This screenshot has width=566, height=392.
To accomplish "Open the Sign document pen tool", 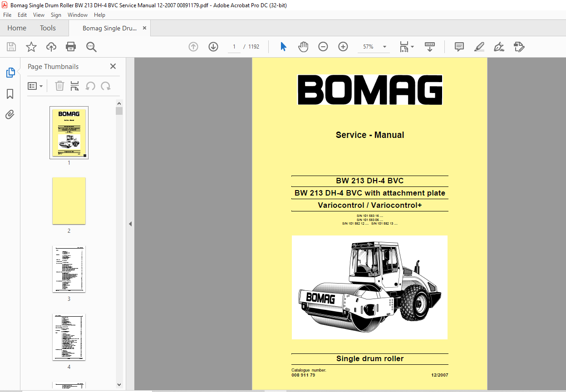I will 499,47.
